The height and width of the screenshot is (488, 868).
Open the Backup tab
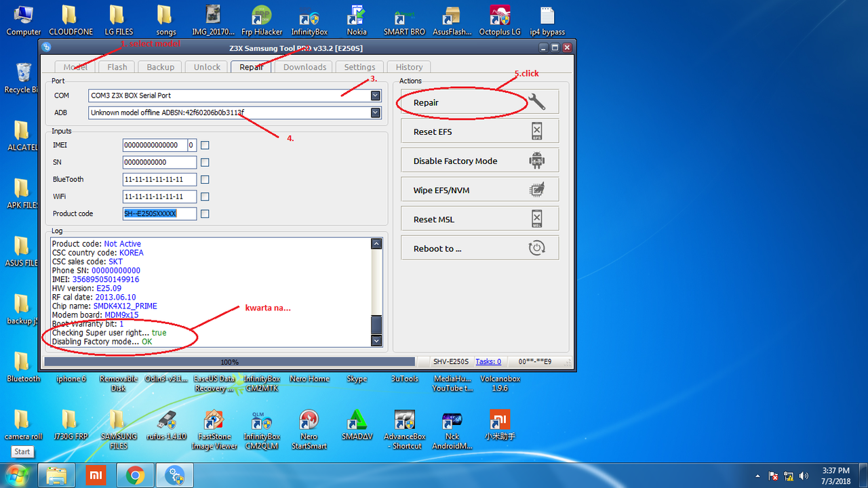click(161, 67)
